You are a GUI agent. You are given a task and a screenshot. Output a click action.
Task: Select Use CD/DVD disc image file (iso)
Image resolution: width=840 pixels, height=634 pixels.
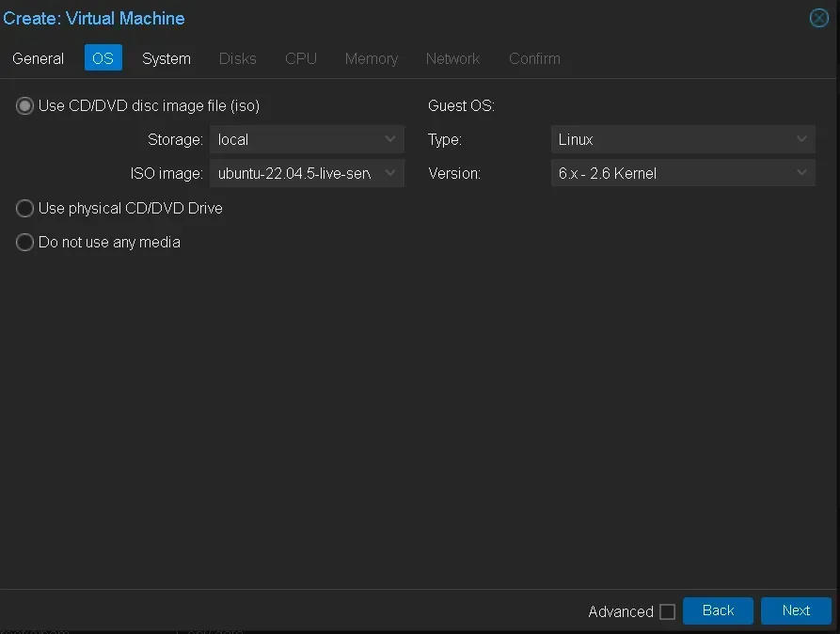(24, 105)
